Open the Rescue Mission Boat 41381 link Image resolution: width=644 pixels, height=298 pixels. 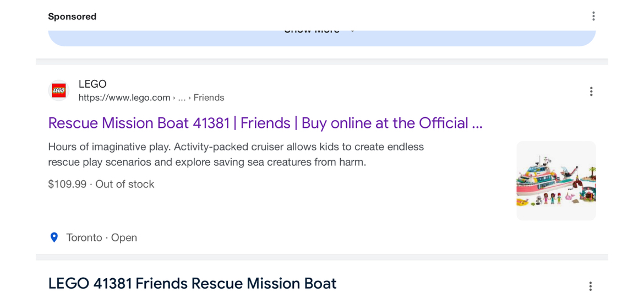point(265,123)
